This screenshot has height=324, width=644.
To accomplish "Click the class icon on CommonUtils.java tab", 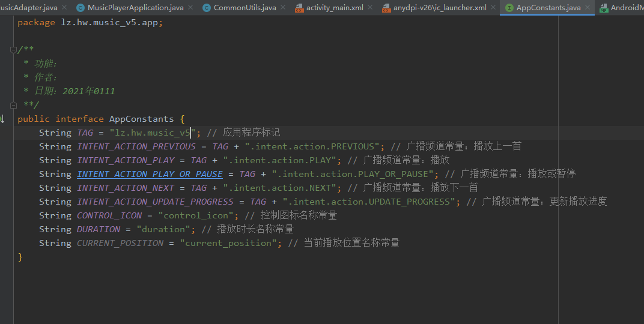I will pos(207,7).
